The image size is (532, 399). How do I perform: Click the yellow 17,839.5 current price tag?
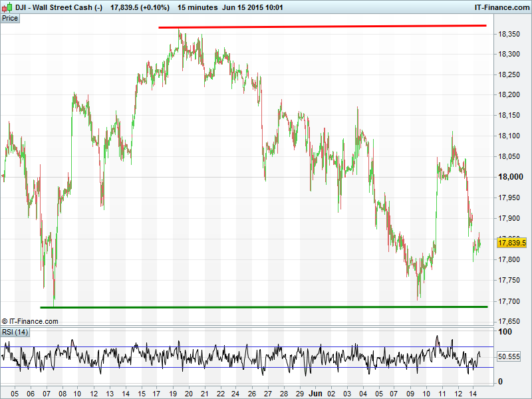pyautogui.click(x=511, y=243)
